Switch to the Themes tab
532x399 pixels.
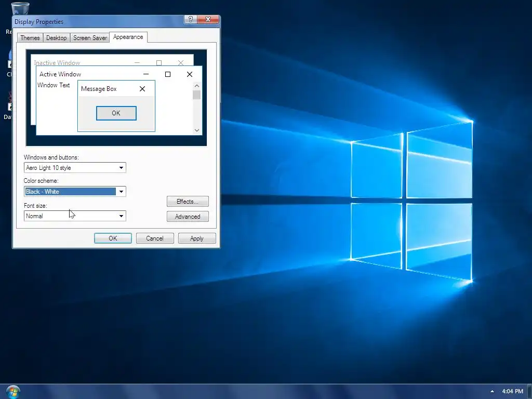[x=30, y=37]
